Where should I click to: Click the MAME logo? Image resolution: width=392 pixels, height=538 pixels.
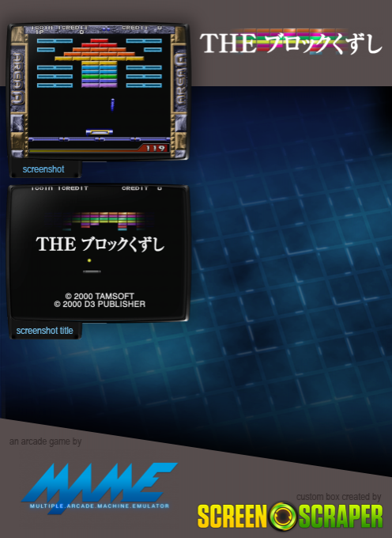click(x=100, y=488)
